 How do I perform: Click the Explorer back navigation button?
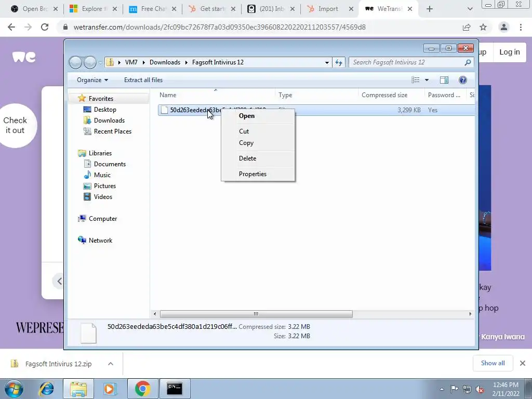(x=75, y=62)
